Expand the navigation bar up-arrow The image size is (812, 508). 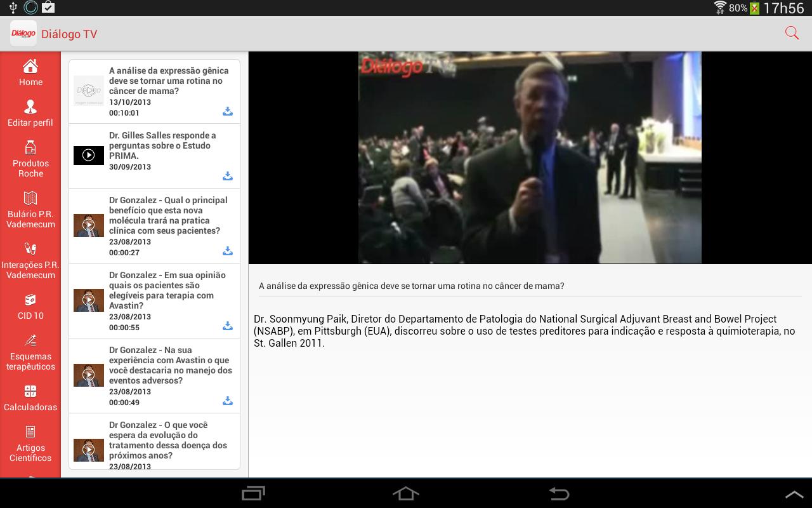pyautogui.click(x=794, y=494)
